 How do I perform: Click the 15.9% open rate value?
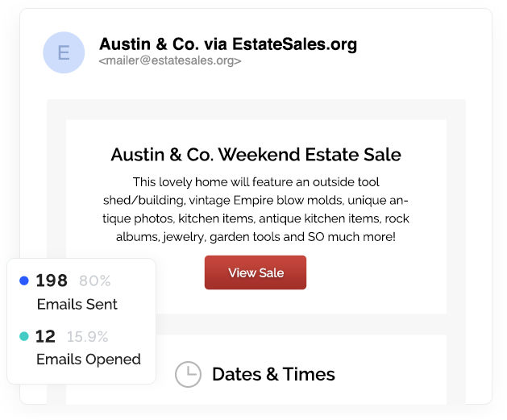[88, 337]
